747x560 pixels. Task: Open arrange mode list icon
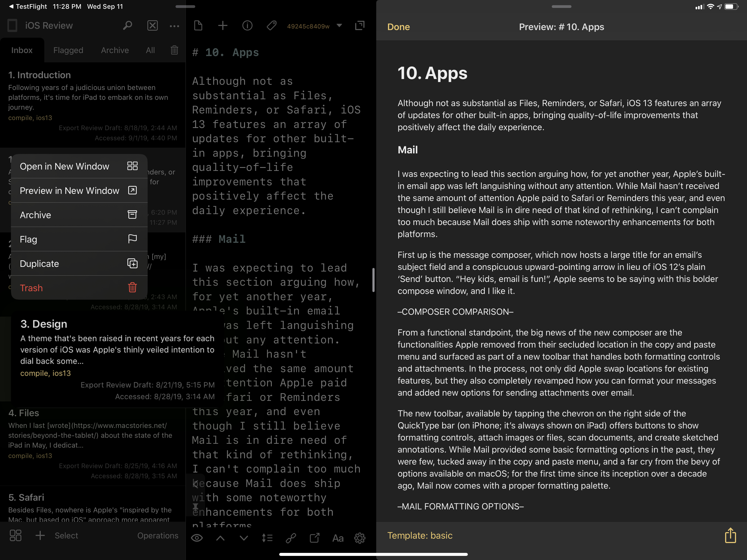[267, 538]
